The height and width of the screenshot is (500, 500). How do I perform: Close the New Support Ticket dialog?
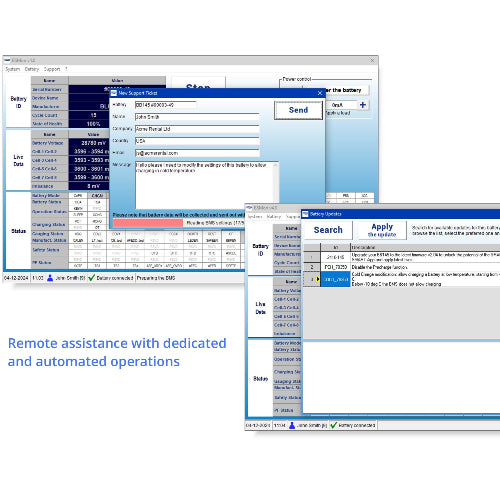tap(320, 93)
